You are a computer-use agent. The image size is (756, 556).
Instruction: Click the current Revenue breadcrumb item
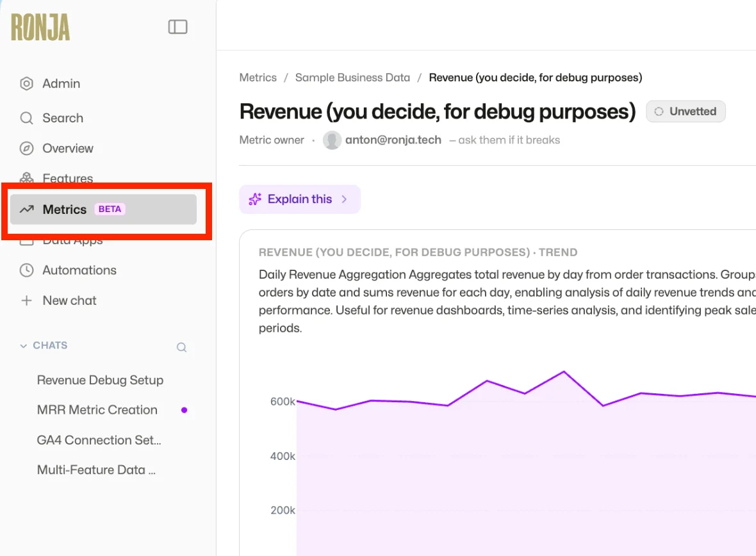(x=536, y=78)
